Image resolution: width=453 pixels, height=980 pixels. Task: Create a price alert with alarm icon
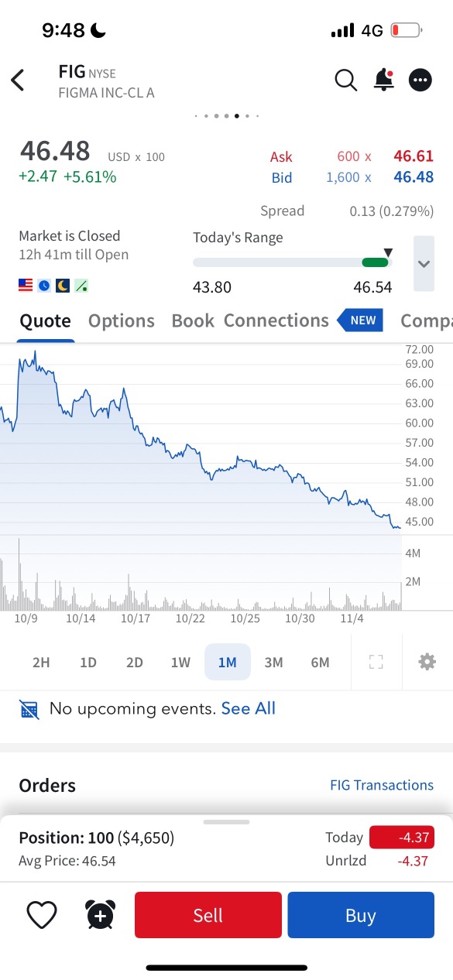point(99,914)
